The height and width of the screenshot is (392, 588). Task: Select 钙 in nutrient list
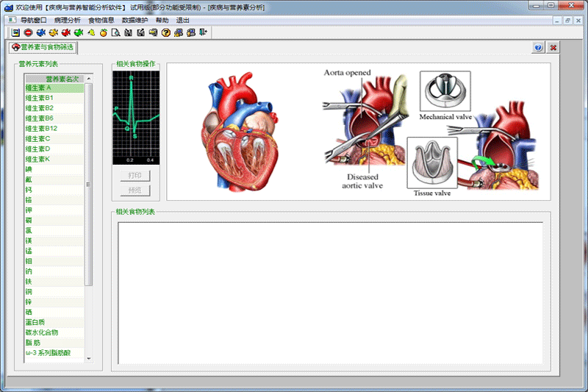(x=54, y=190)
